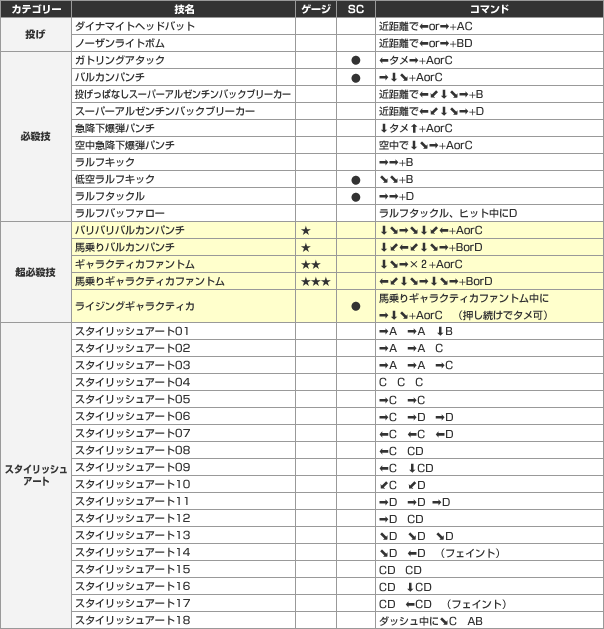
Task: Click スタイリッシュアート04 row name
Action: click(132, 382)
